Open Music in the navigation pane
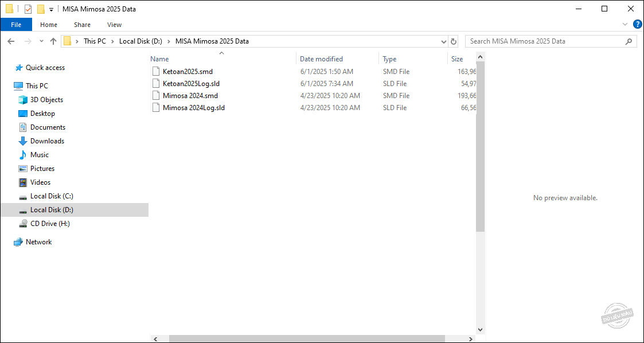The image size is (644, 343). point(40,155)
